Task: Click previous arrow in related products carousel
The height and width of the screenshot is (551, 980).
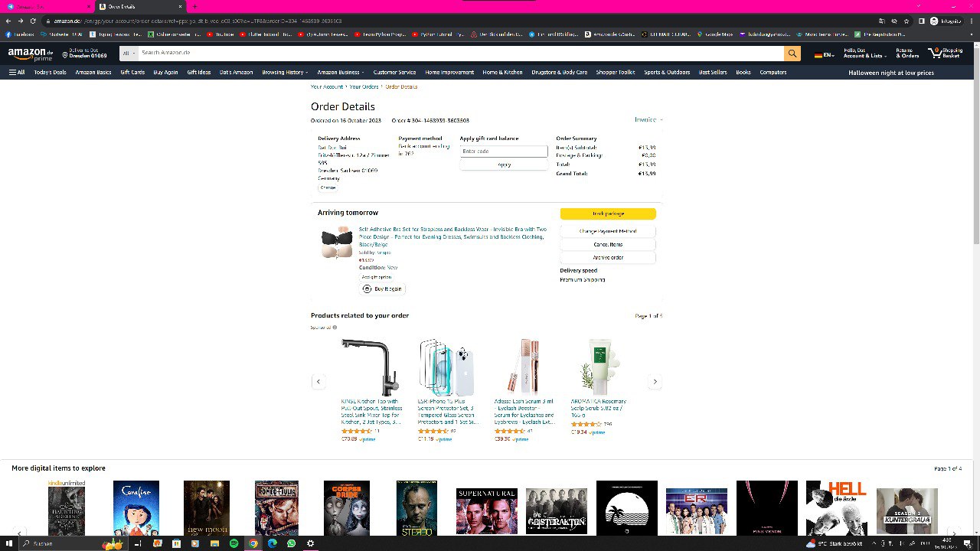Action: coord(318,382)
